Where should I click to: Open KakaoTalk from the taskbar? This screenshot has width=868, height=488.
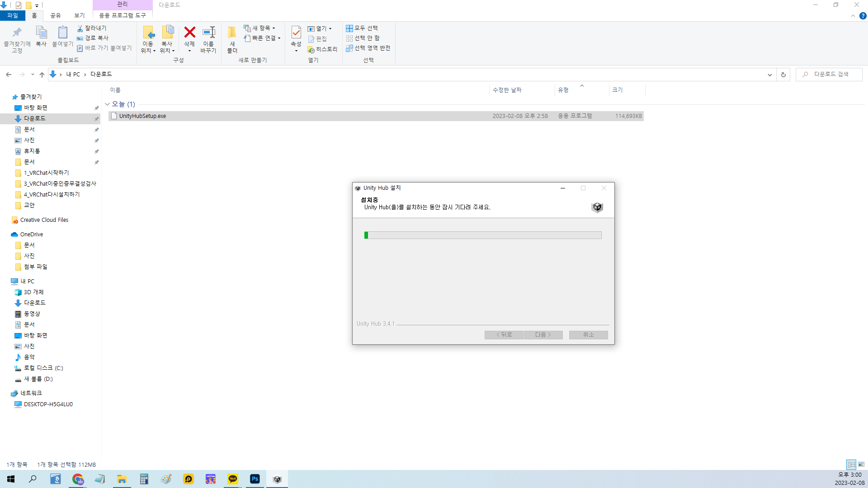click(233, 479)
